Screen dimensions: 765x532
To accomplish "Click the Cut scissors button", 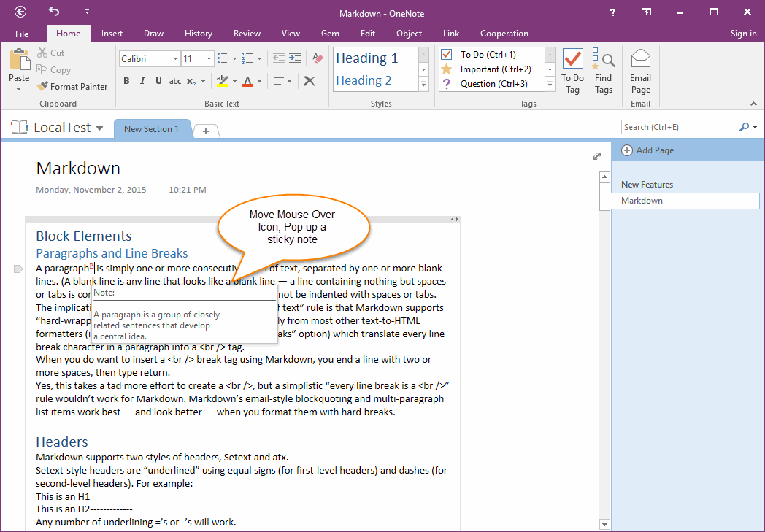I will 51,53.
